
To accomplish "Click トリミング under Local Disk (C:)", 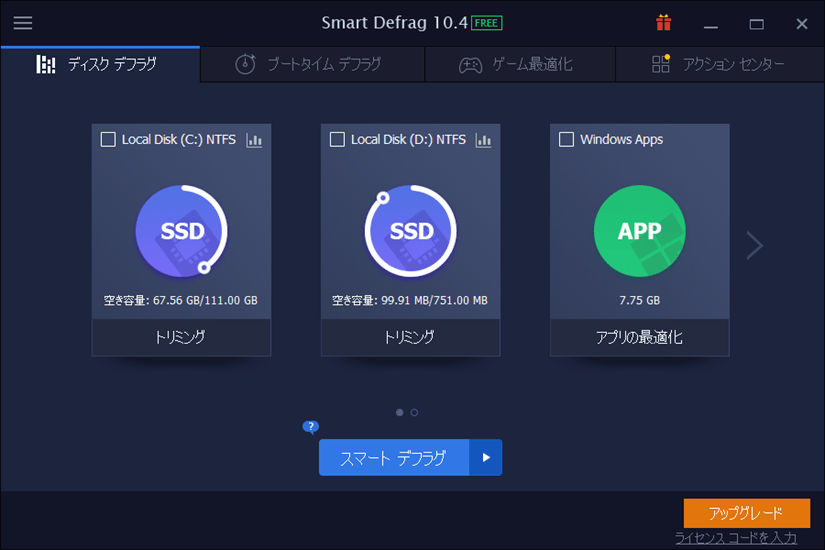I will pyautogui.click(x=182, y=337).
